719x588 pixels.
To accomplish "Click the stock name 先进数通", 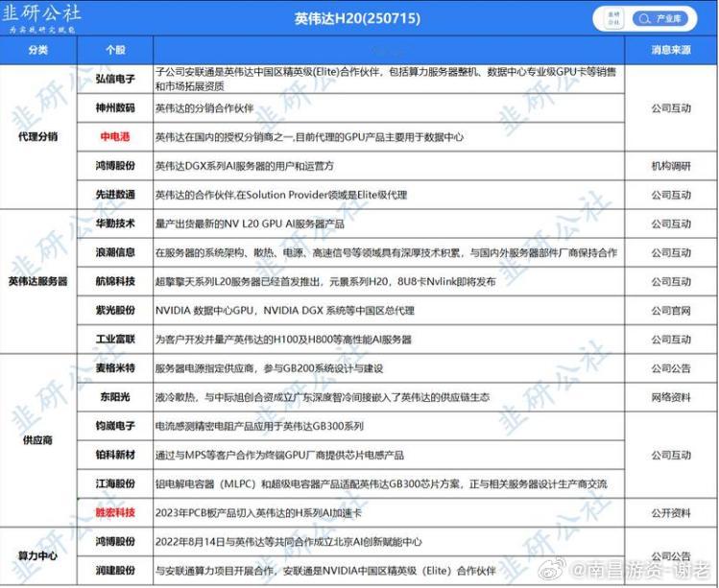I will coord(115,195).
